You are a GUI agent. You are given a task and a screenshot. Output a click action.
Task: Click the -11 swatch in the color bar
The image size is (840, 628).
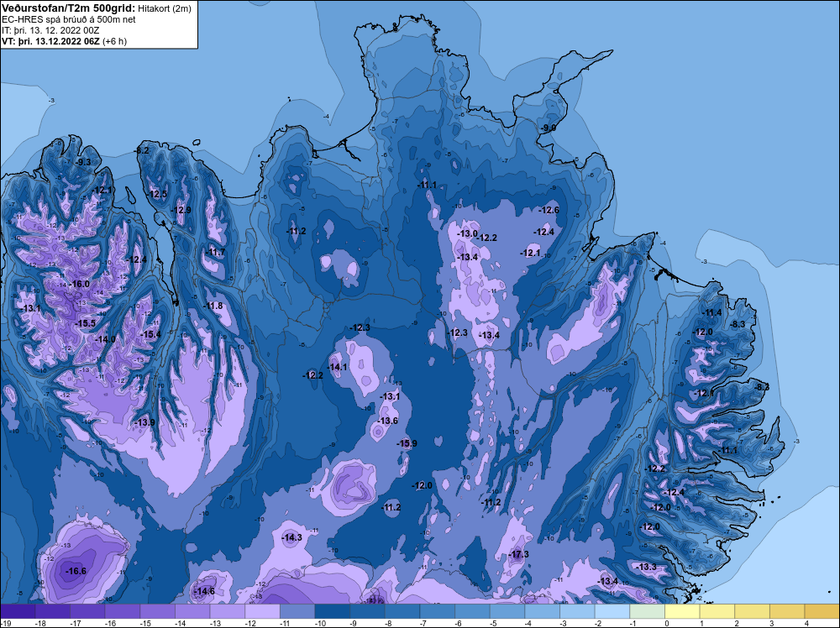coord(297,611)
